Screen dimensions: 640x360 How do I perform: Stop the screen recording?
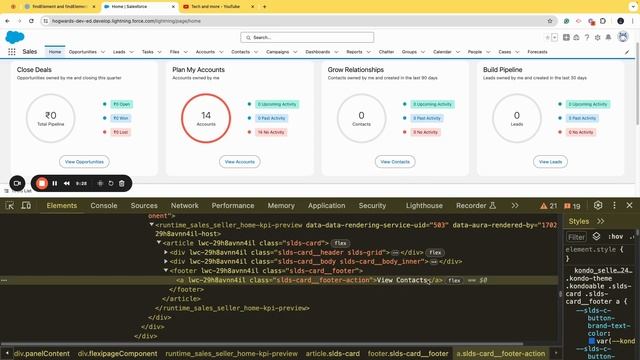tap(42, 183)
